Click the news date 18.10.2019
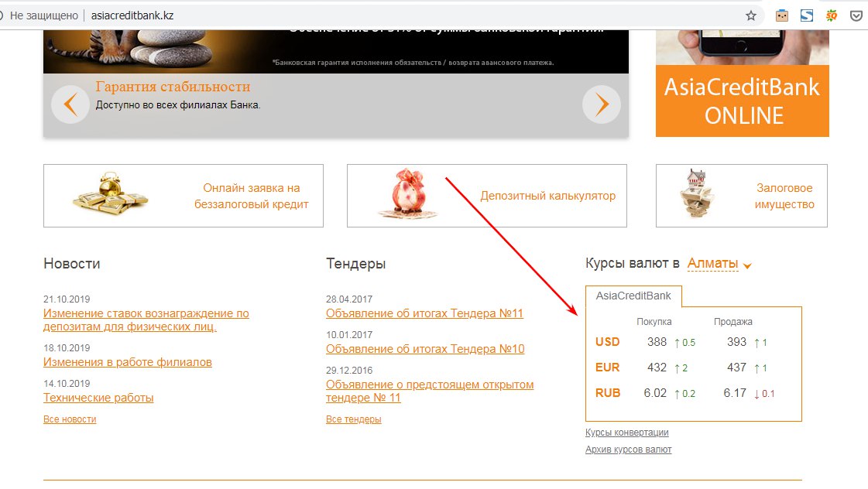Image resolution: width=868 pixels, height=489 pixels. click(67, 348)
